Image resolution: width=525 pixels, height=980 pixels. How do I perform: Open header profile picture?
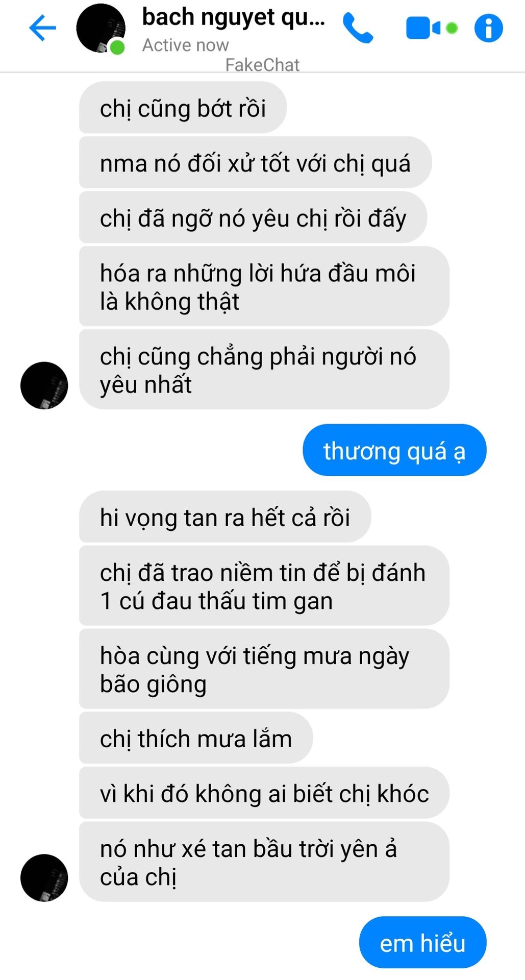(101, 28)
